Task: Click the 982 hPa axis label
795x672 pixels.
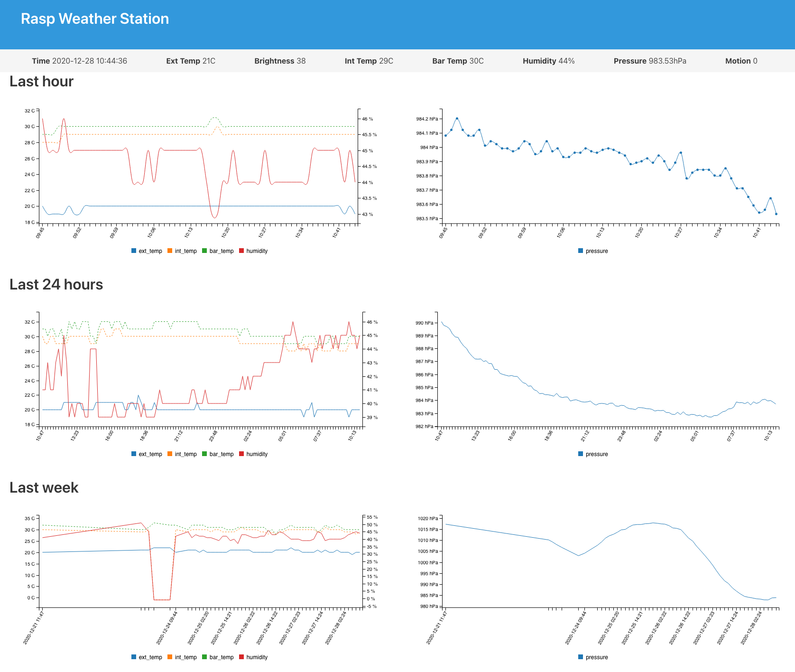Action: pos(425,426)
